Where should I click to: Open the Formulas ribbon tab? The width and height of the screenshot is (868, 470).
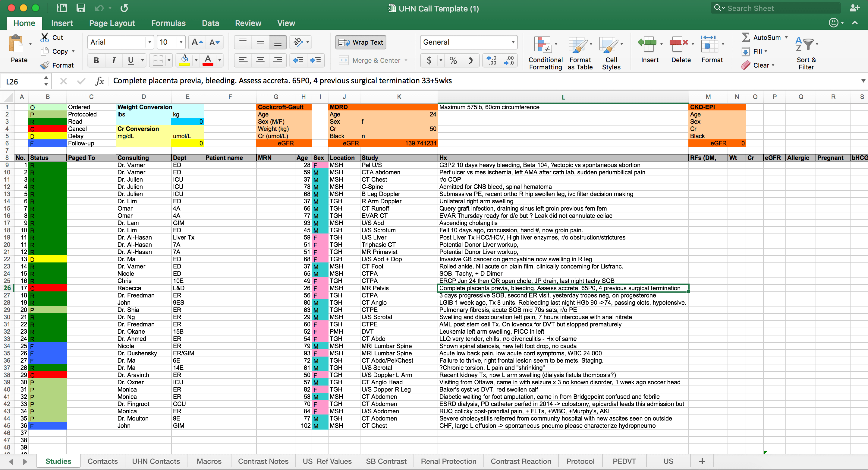coord(168,23)
